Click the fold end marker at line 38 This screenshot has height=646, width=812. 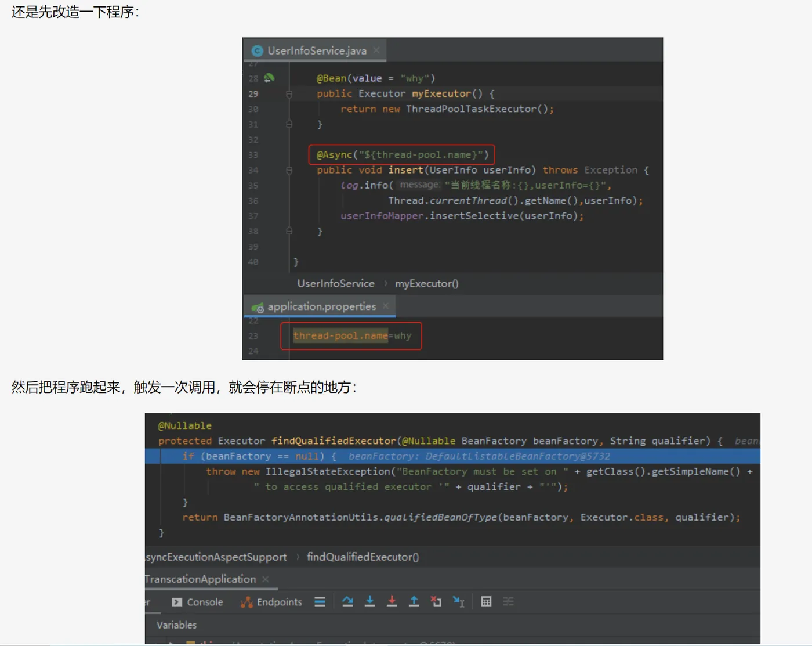(x=289, y=231)
